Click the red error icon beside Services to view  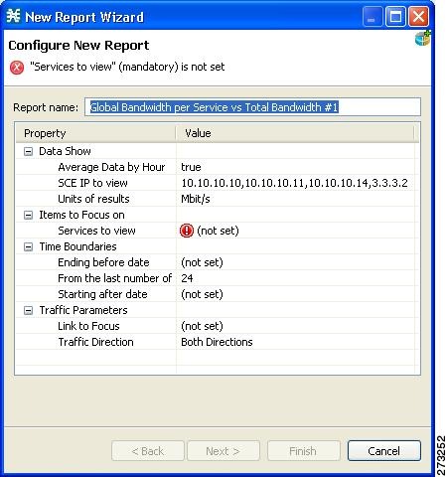point(187,231)
